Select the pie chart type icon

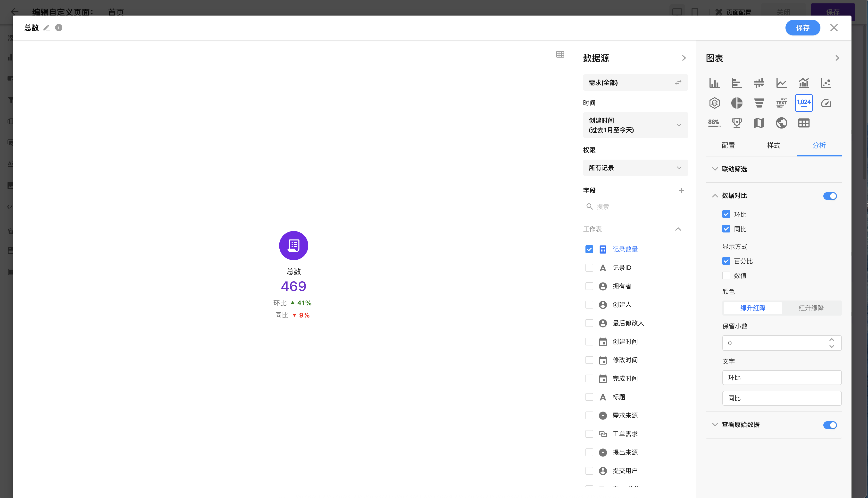[736, 103]
